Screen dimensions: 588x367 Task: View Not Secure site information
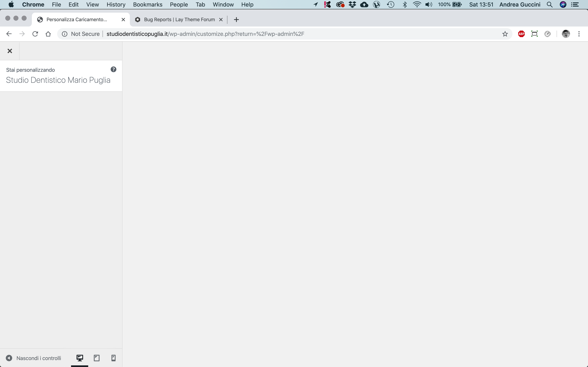81,34
